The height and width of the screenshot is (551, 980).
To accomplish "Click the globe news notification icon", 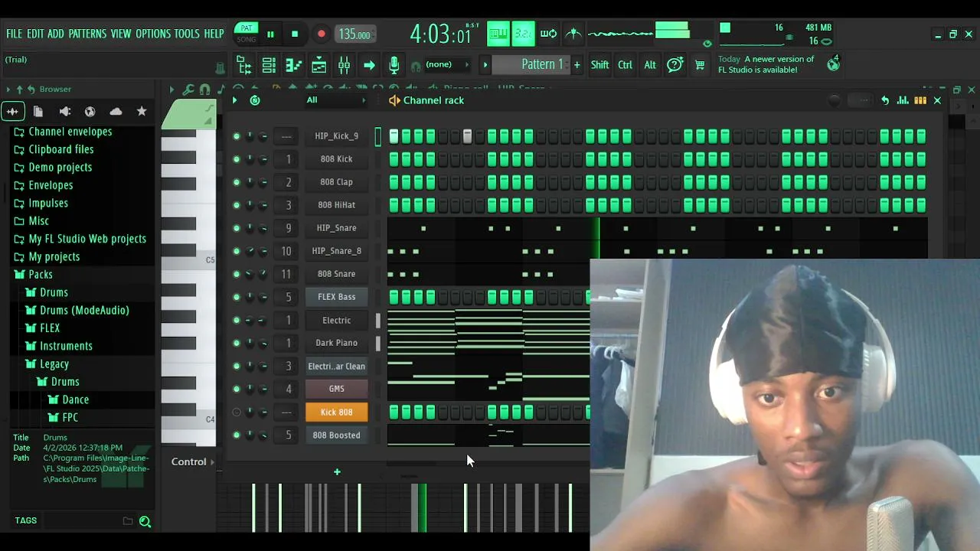I will [833, 64].
